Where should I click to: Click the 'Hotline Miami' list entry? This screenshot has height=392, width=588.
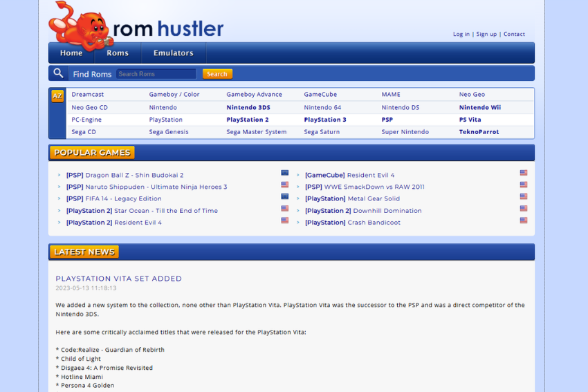point(79,377)
